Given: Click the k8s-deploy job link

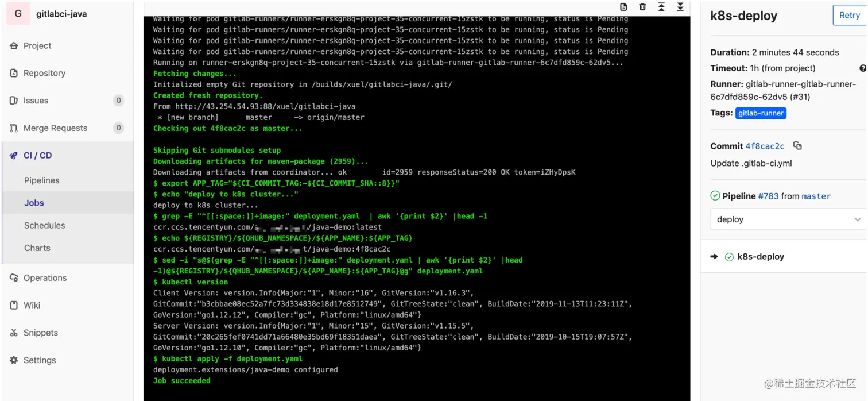Looking at the screenshot, I should tap(761, 257).
